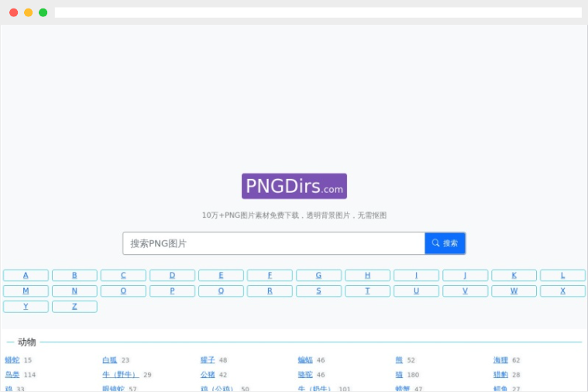
Task: Open the 白狐 category link
Action: [110, 359]
